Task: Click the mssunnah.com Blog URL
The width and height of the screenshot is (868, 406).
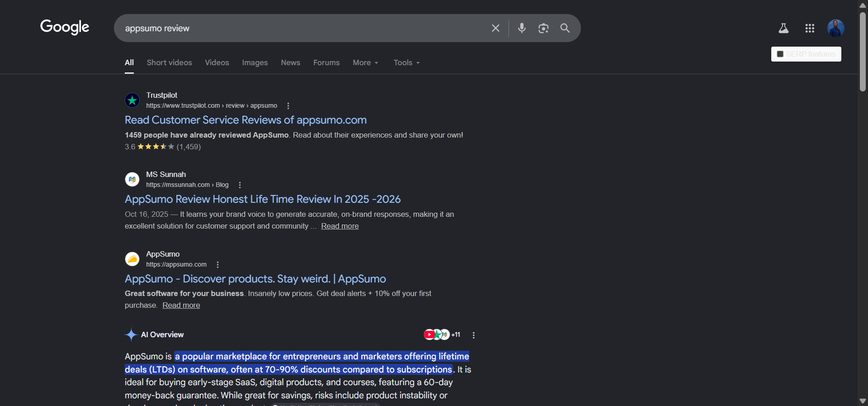Action: click(187, 185)
